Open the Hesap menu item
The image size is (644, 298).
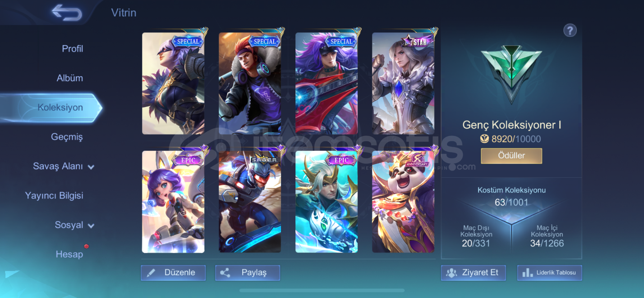coord(69,254)
